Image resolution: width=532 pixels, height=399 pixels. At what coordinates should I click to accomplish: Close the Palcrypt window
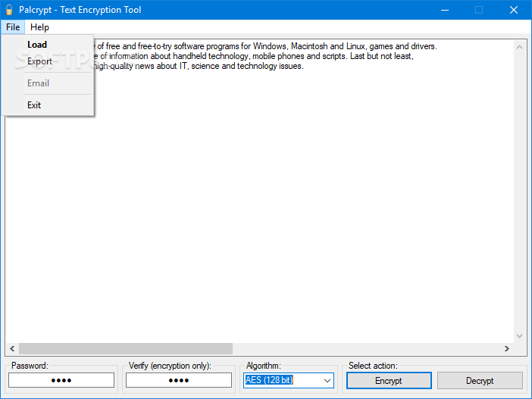point(514,10)
